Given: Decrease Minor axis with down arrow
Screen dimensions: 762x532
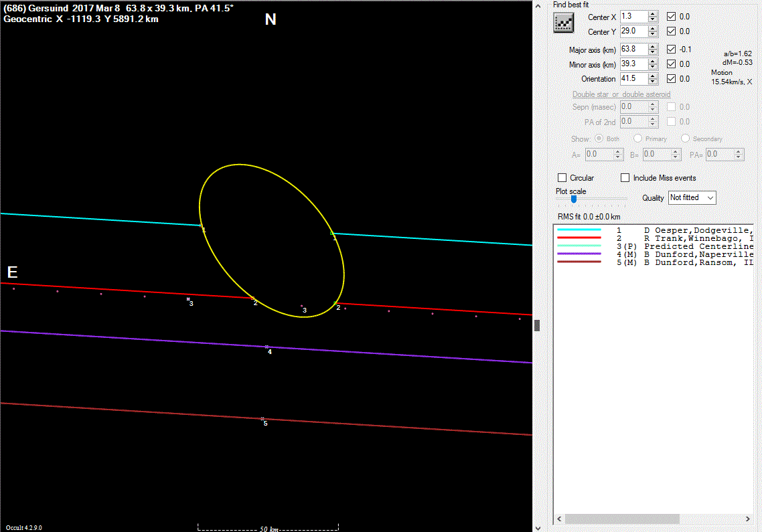Looking at the screenshot, I should (x=653, y=67).
